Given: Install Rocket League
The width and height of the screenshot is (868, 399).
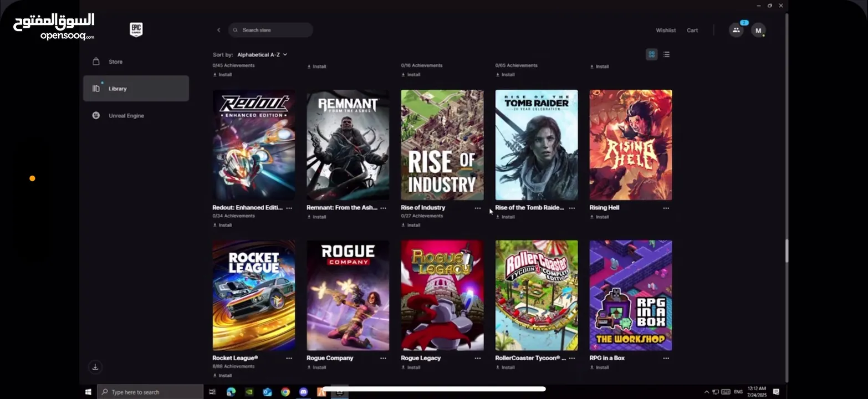Looking at the screenshot, I should (222, 375).
